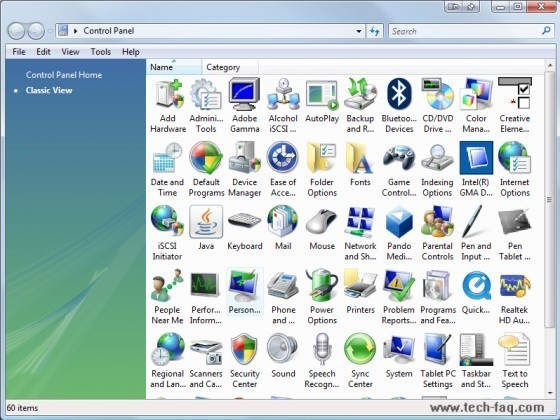Select the Device Manager icon
The height and width of the screenshot is (420, 560).
coord(245,158)
